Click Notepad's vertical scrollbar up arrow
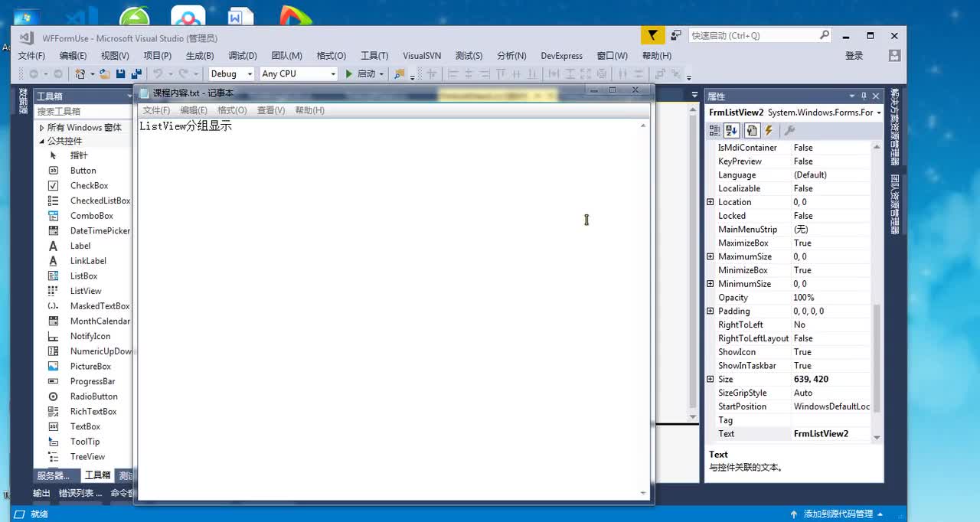980x522 pixels. (x=643, y=126)
